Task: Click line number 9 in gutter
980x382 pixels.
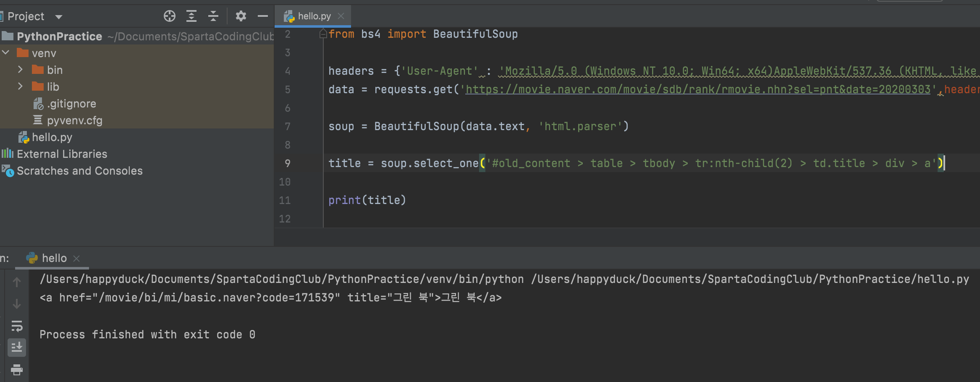Action: pyautogui.click(x=288, y=163)
